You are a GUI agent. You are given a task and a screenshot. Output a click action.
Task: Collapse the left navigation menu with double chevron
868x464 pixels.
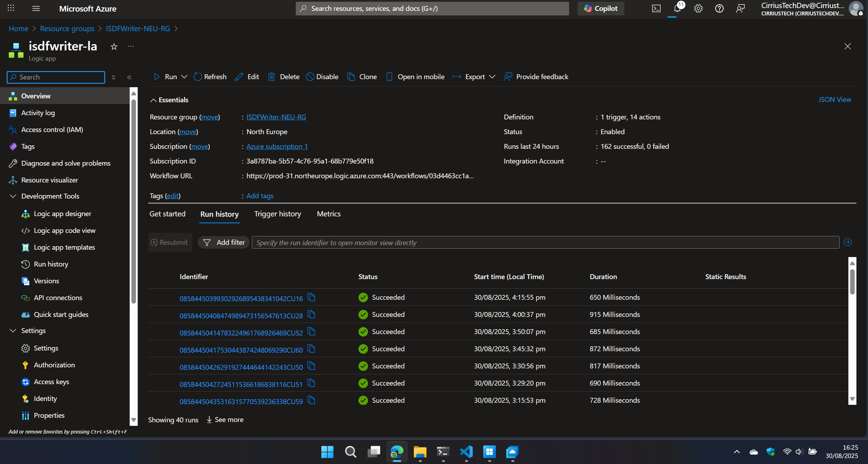tap(129, 77)
